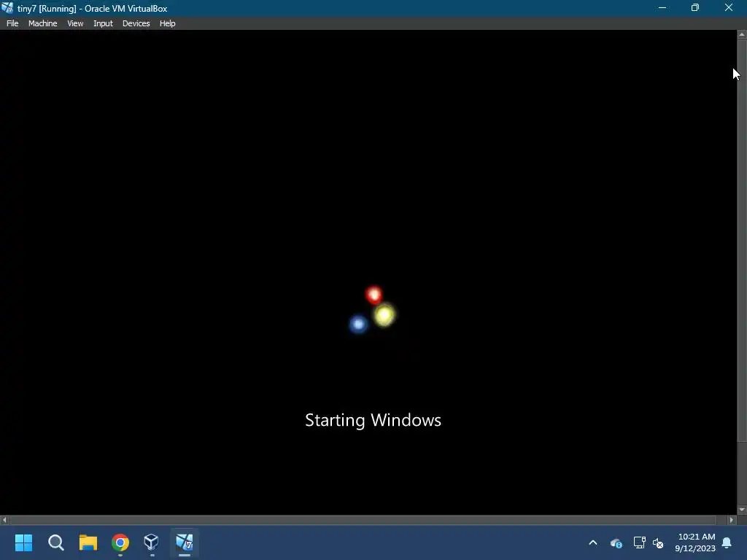Select the tiny7 VM taskbar icon
747x560 pixels.
tap(185, 542)
